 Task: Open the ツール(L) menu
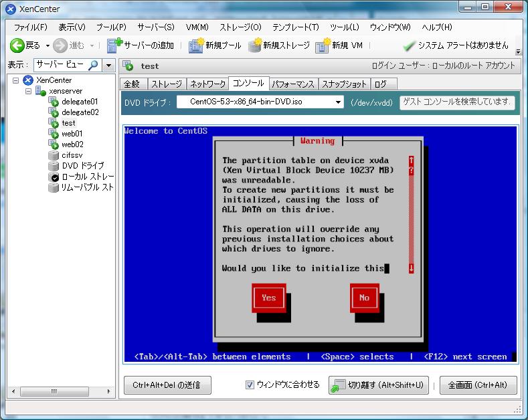344,27
